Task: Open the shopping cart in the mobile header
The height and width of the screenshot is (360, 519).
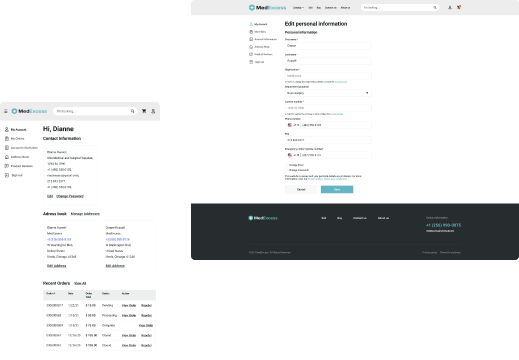Action: coord(144,111)
